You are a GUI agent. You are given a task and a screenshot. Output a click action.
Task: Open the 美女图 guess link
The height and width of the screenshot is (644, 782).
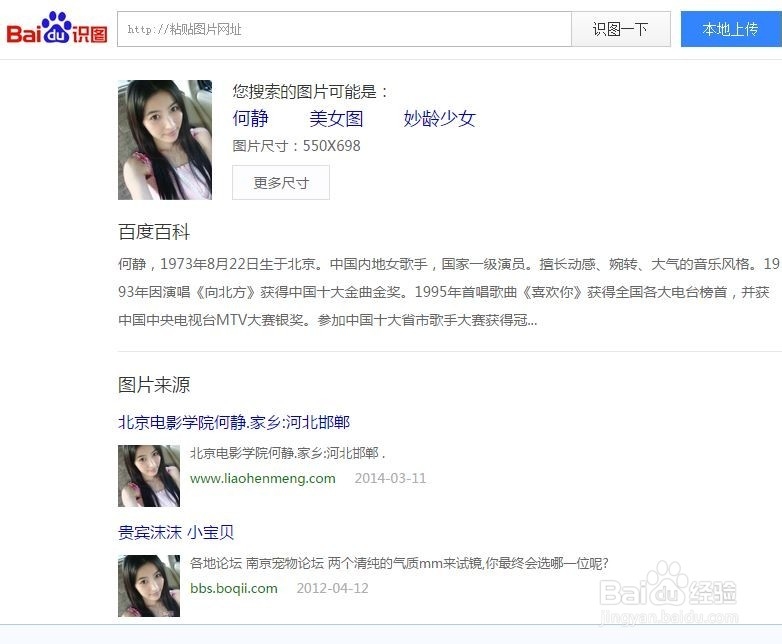point(336,118)
